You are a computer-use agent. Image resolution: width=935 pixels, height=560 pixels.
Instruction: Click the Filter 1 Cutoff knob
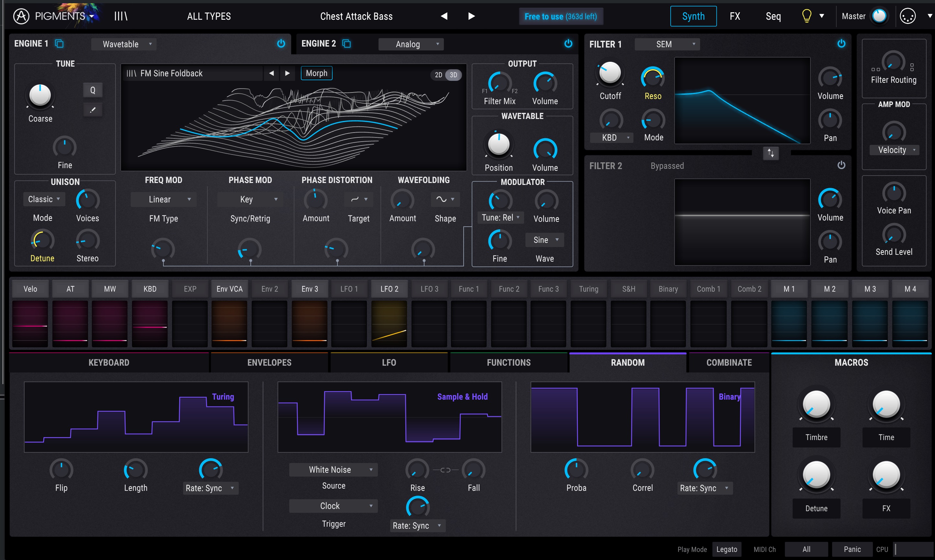click(x=610, y=72)
